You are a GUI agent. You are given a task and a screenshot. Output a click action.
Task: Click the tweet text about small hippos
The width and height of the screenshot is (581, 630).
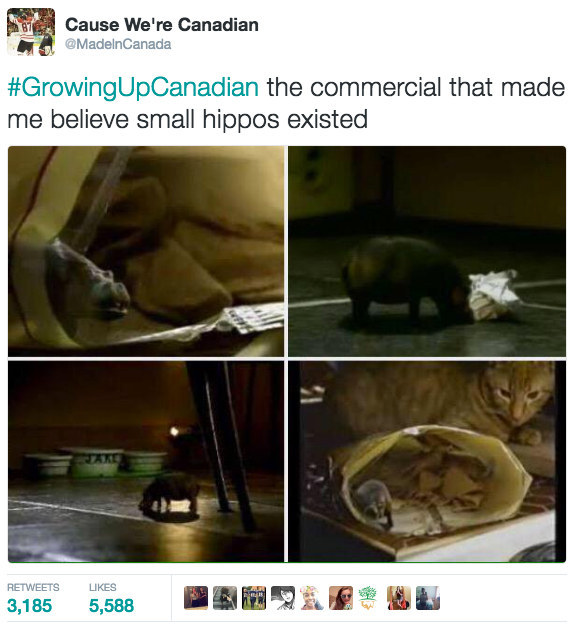point(286,103)
